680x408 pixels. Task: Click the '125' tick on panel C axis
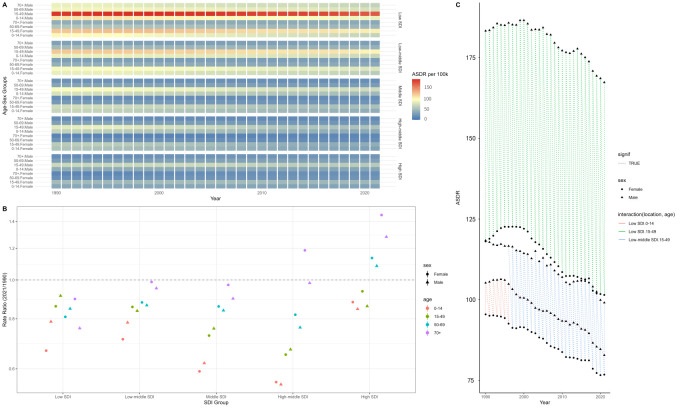tap(471, 219)
